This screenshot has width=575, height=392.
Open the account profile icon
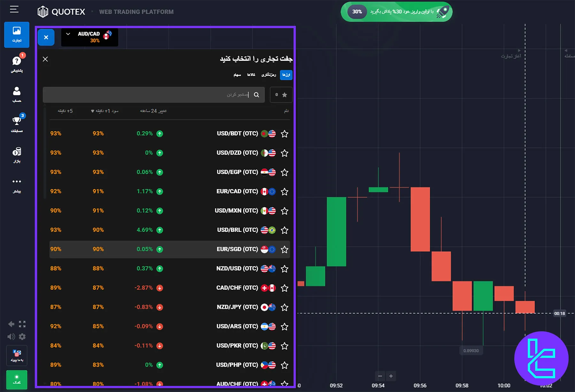coord(17,91)
